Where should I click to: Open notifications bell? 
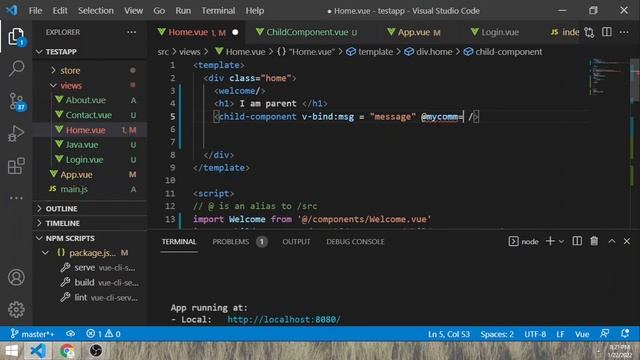[x=625, y=334]
